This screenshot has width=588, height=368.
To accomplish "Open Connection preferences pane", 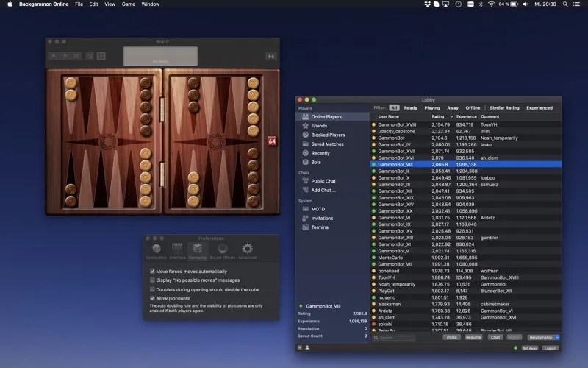I will click(x=157, y=251).
